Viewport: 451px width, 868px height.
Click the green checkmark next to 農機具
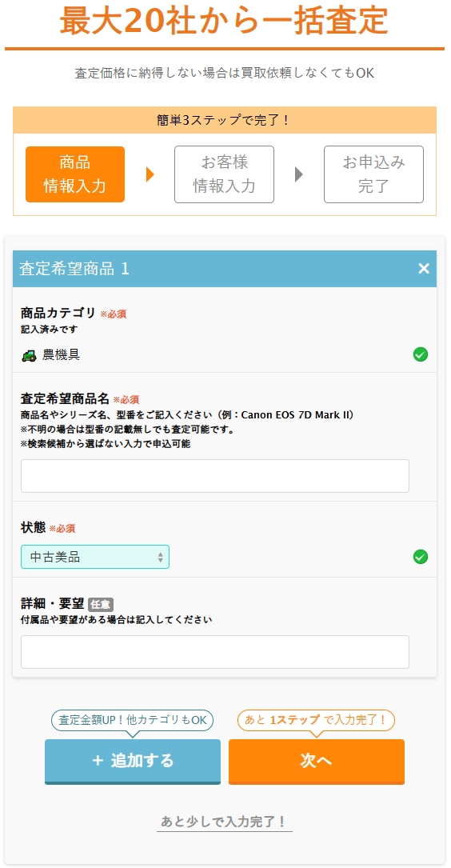click(x=421, y=354)
